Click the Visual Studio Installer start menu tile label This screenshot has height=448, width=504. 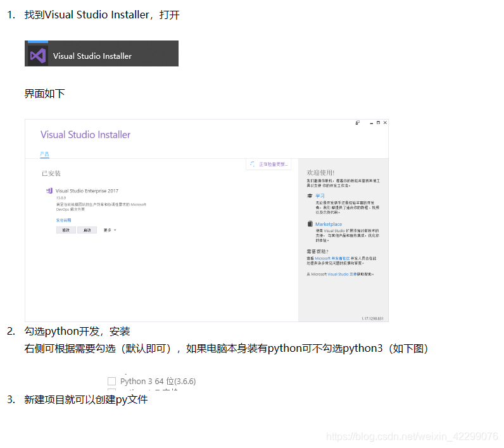[92, 56]
